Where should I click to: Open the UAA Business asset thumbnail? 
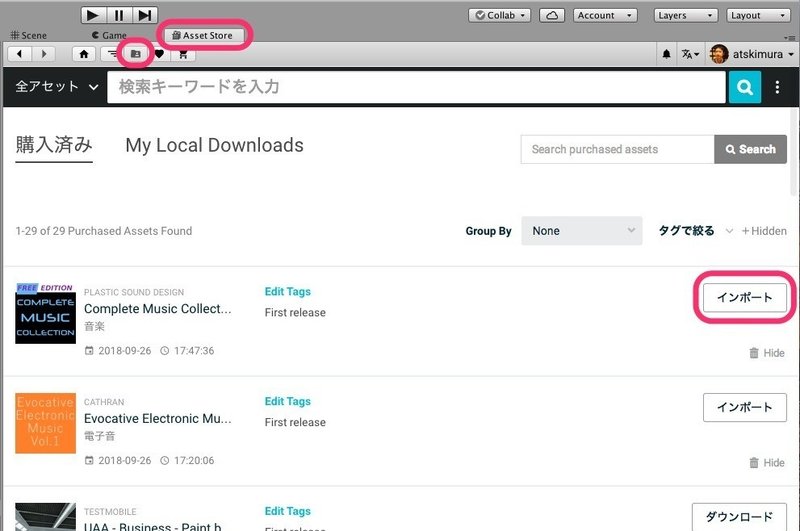pos(45,517)
